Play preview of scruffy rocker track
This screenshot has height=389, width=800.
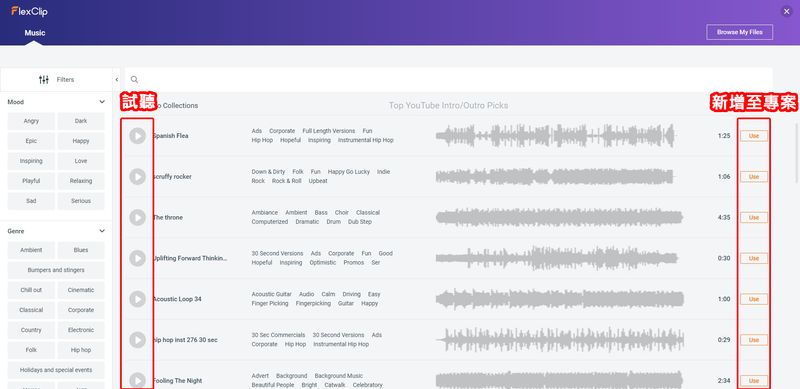click(137, 177)
